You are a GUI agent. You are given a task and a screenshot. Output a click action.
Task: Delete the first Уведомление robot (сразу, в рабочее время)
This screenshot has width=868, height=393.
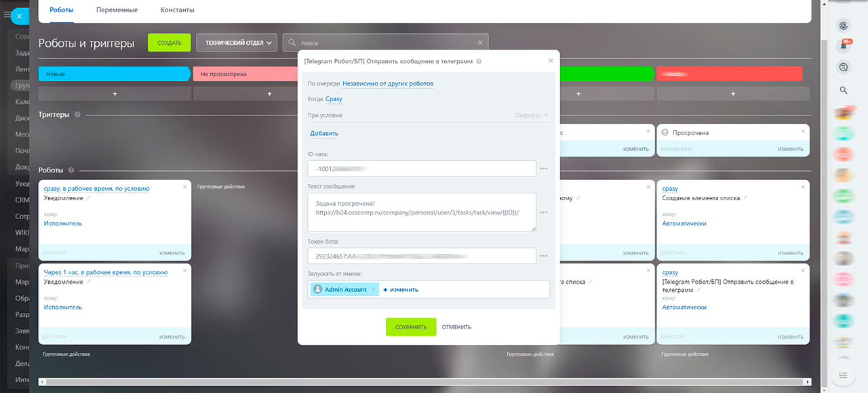(x=184, y=187)
